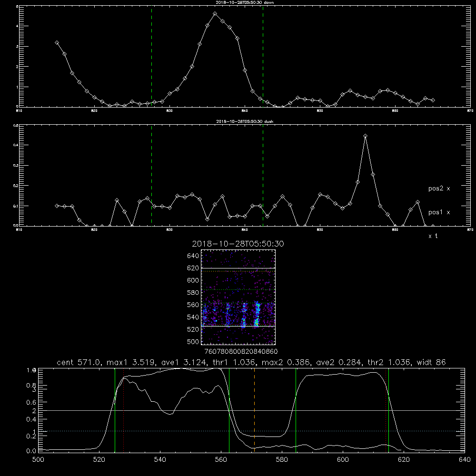Screen dimensions: 476x476
Task: Click the '760780800820840860' axis labels under the image
Action: click(x=241, y=351)
